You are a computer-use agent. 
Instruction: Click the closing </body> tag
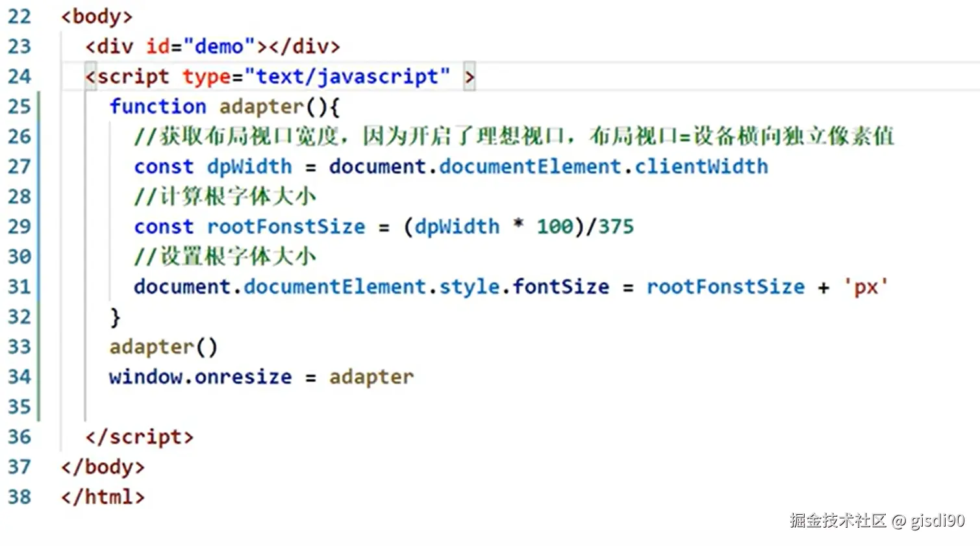pos(103,467)
